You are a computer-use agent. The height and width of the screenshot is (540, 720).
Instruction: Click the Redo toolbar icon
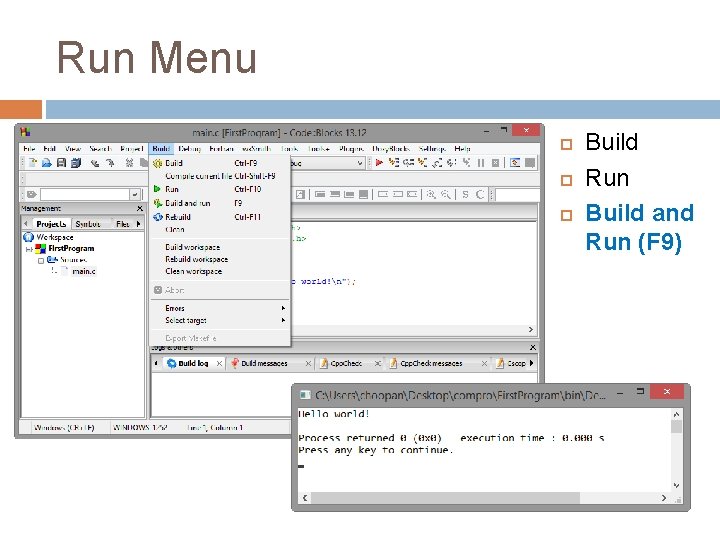click(110, 163)
